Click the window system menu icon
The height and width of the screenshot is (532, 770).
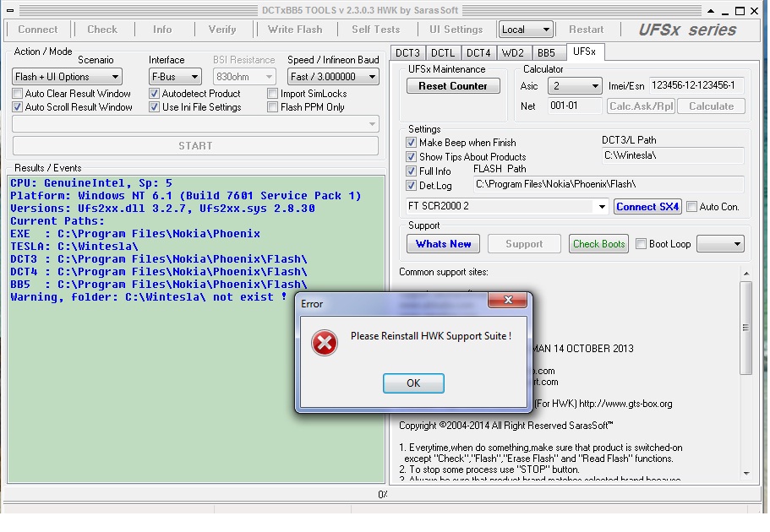point(10,10)
